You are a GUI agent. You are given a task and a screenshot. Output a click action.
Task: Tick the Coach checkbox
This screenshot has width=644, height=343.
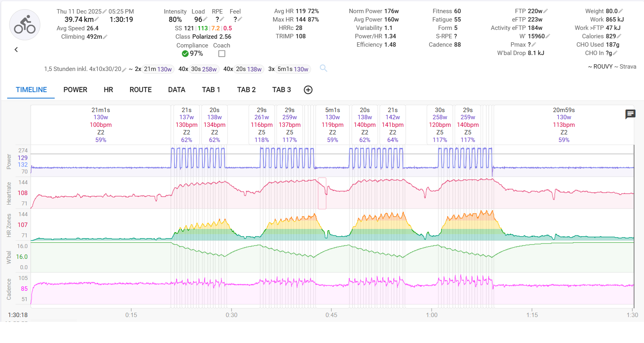coord(222,53)
